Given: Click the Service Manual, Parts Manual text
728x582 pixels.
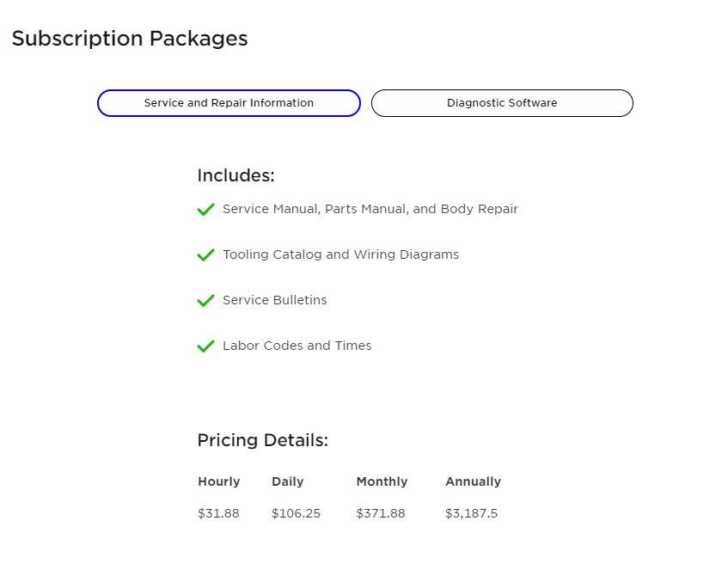Looking at the screenshot, I should (x=370, y=209).
